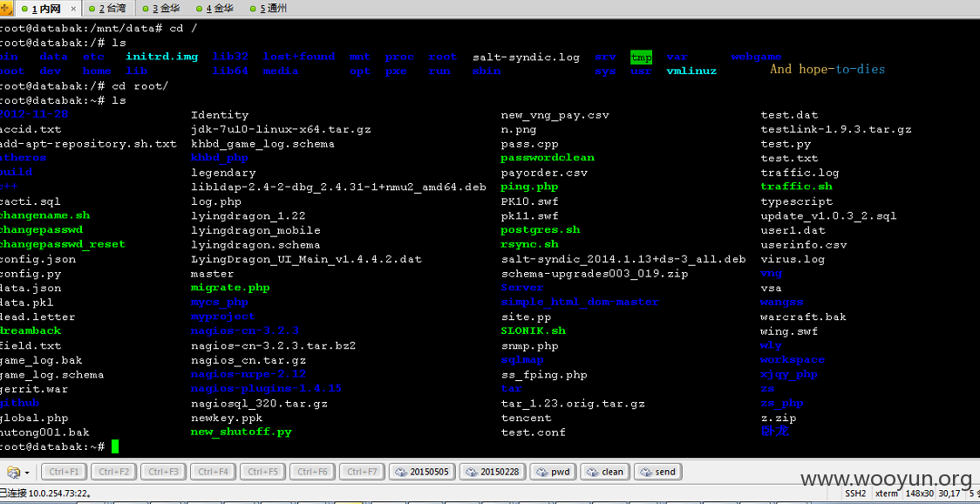The width and height of the screenshot is (980, 504).
Task: Open a new session tab with plus icon
Action: click(6, 8)
